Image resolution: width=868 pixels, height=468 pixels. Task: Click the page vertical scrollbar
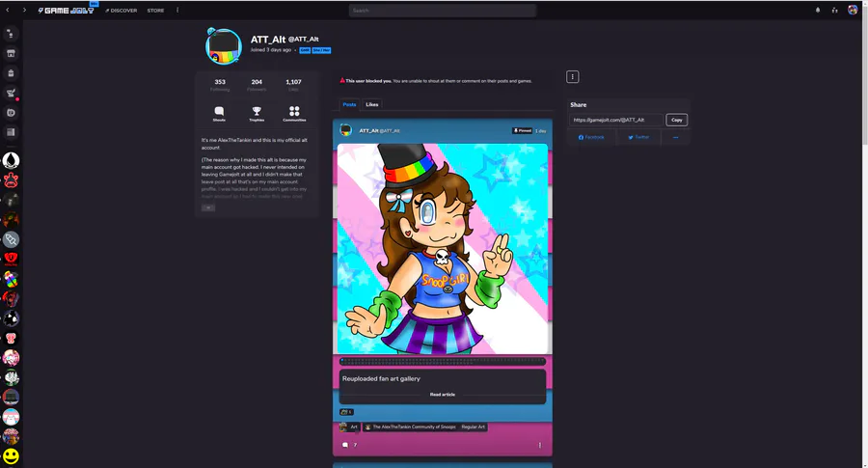(x=863, y=77)
